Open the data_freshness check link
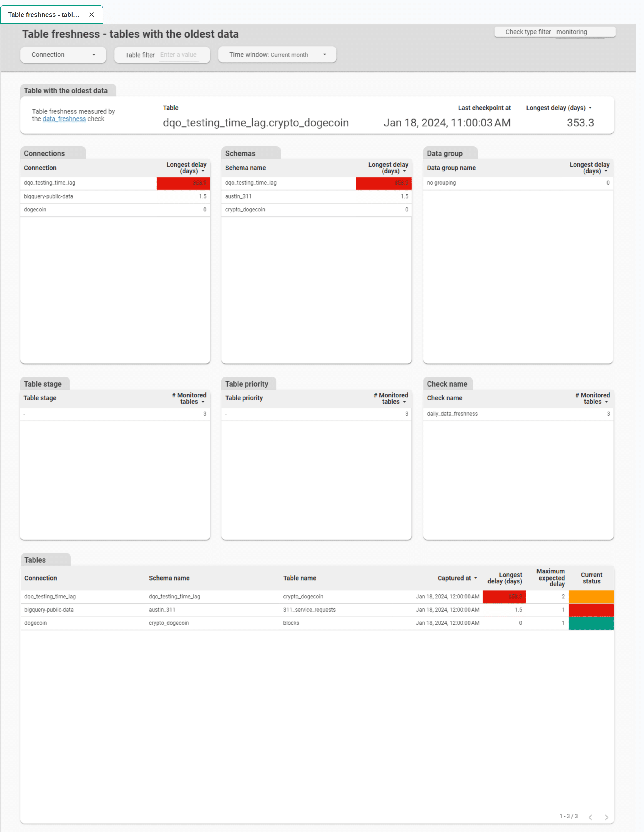The image size is (644, 832). point(64,119)
